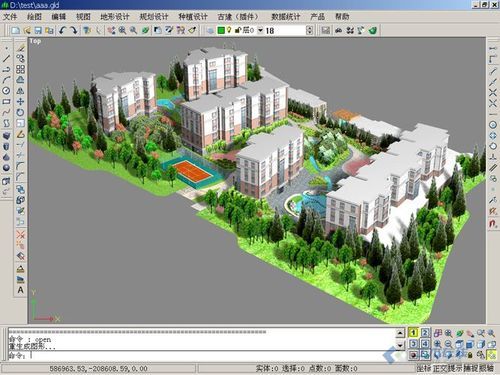Image resolution: width=500 pixels, height=375 pixels.
Task: Click the Top viewport label
Action: pos(35,41)
